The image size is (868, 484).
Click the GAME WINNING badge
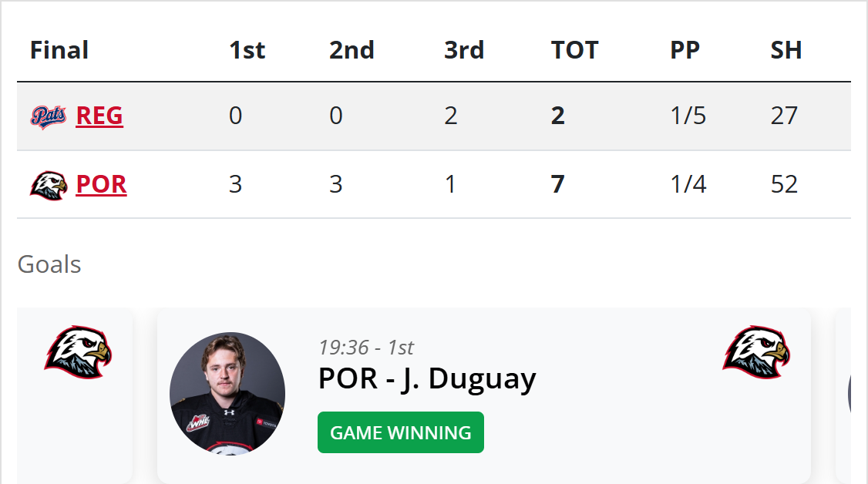pos(400,432)
